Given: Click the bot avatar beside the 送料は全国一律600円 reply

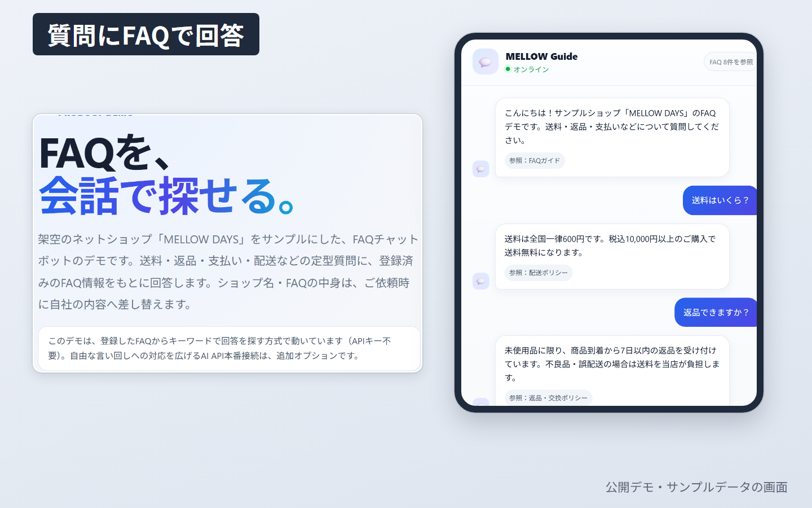Looking at the screenshot, I should (x=480, y=281).
